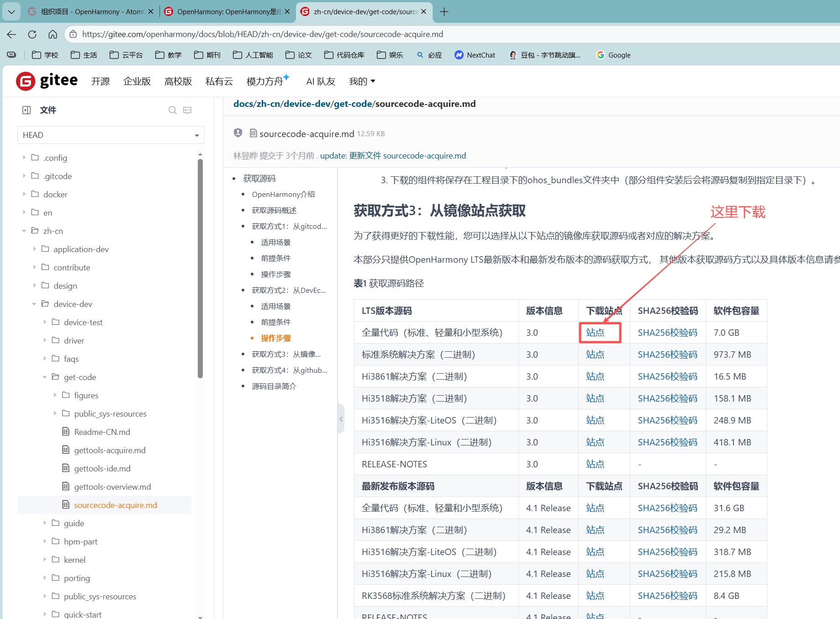Expand the docker folder

[24, 194]
